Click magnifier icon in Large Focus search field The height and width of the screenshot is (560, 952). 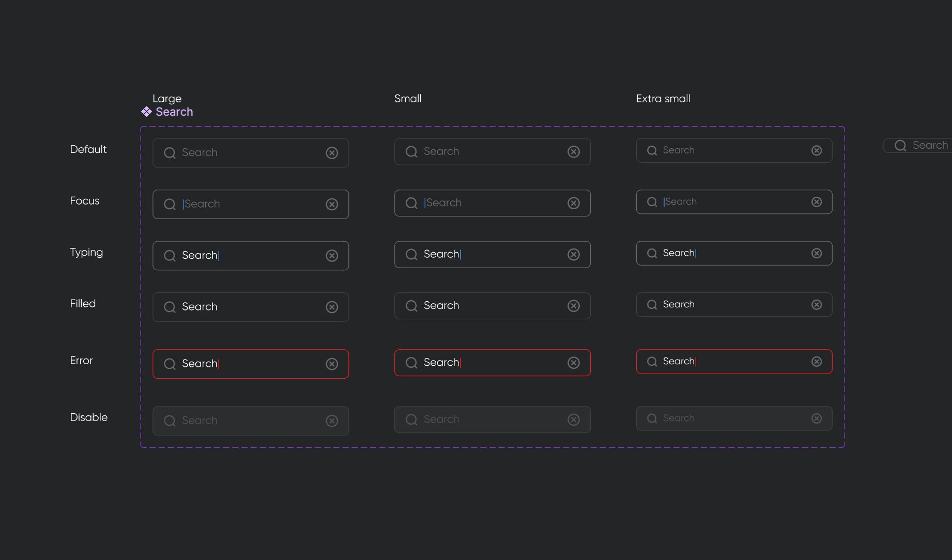(x=170, y=205)
